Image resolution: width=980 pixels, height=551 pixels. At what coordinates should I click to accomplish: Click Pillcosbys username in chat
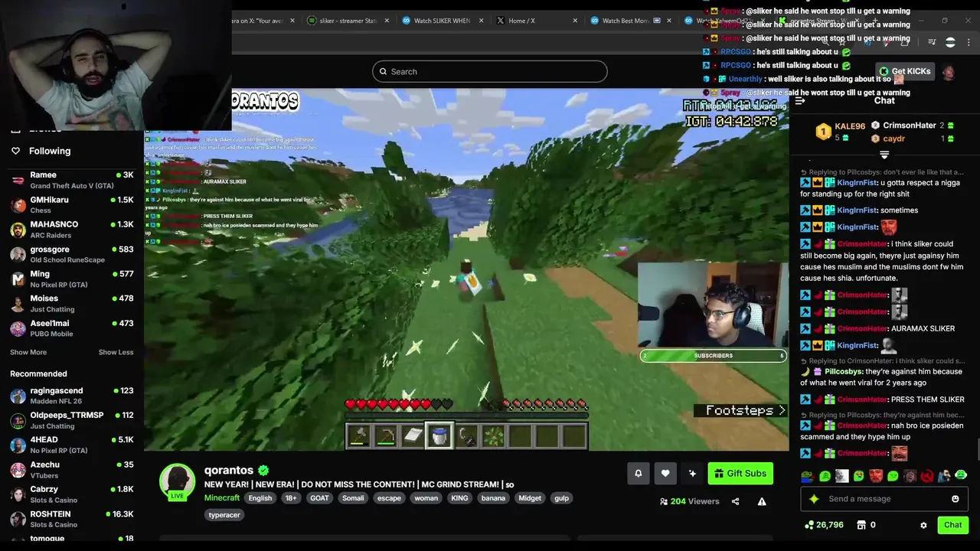(x=844, y=372)
